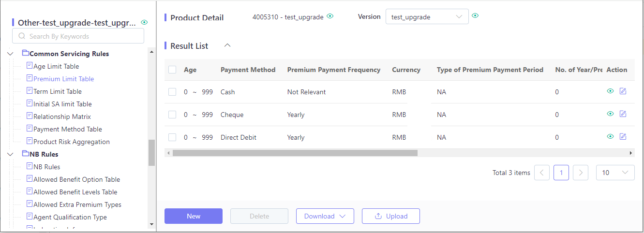Click the Upload button
This screenshot has width=644, height=233.
coord(391,216)
